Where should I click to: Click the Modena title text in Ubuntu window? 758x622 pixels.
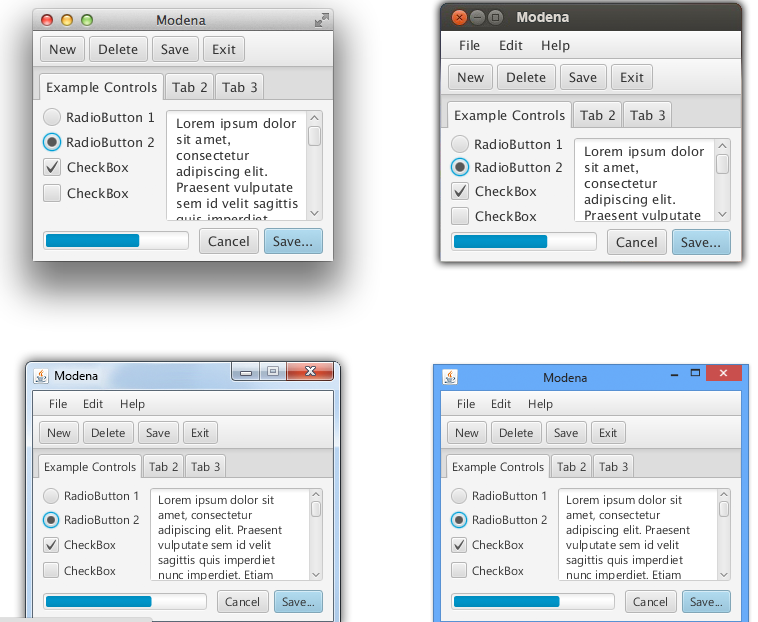click(542, 17)
